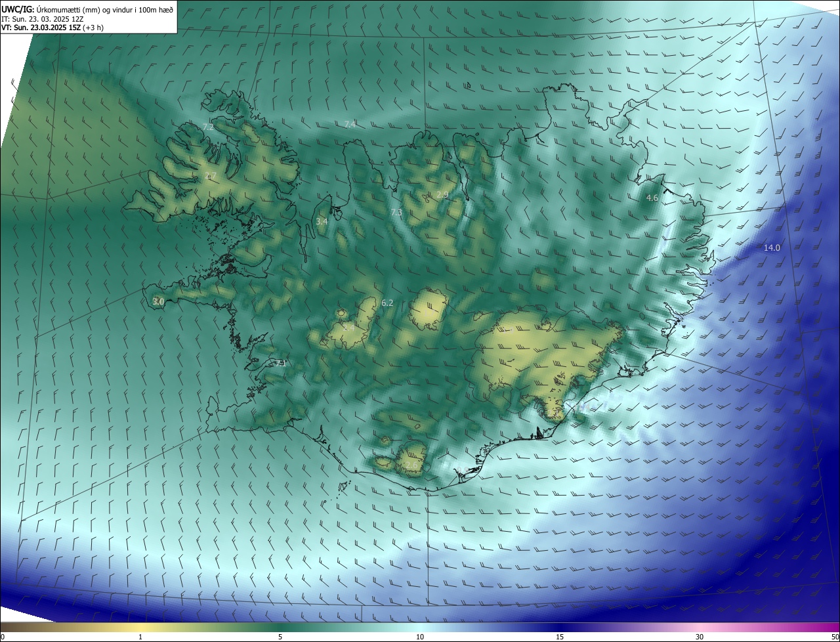Click the 10 tick on the colour scale

(x=420, y=637)
